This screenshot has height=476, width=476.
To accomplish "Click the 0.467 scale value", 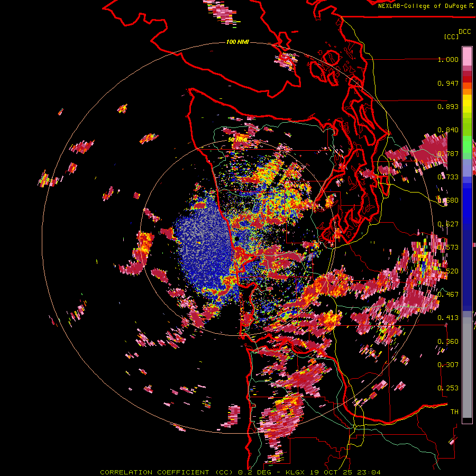I will [x=448, y=294].
